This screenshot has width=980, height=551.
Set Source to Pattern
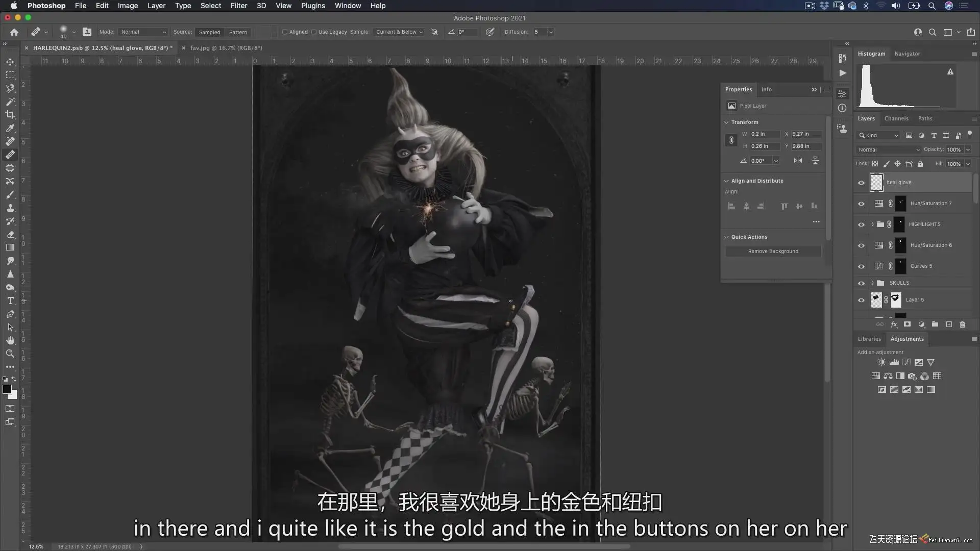pyautogui.click(x=238, y=32)
